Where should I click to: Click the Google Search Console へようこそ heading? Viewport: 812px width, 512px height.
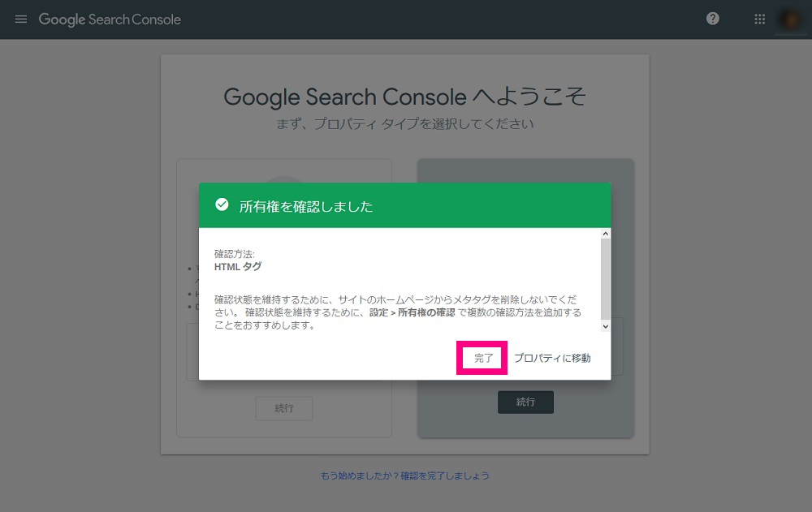[404, 97]
